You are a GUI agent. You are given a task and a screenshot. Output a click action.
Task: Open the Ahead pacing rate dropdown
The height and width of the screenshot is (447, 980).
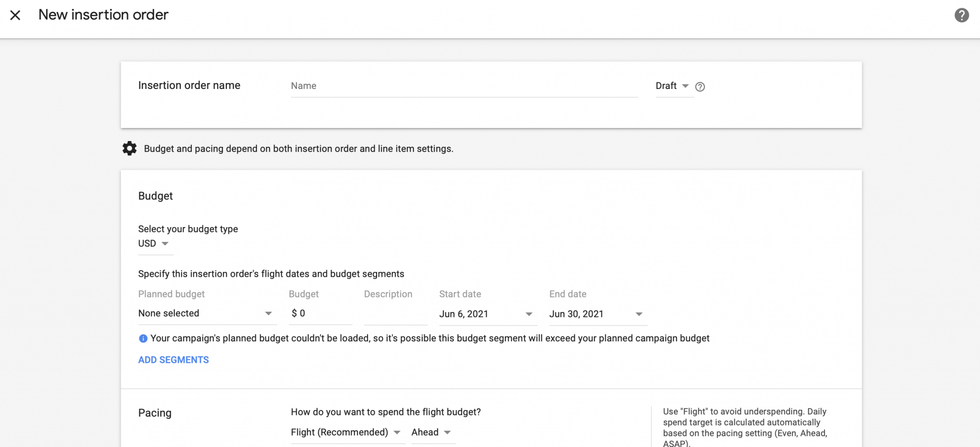pos(431,432)
